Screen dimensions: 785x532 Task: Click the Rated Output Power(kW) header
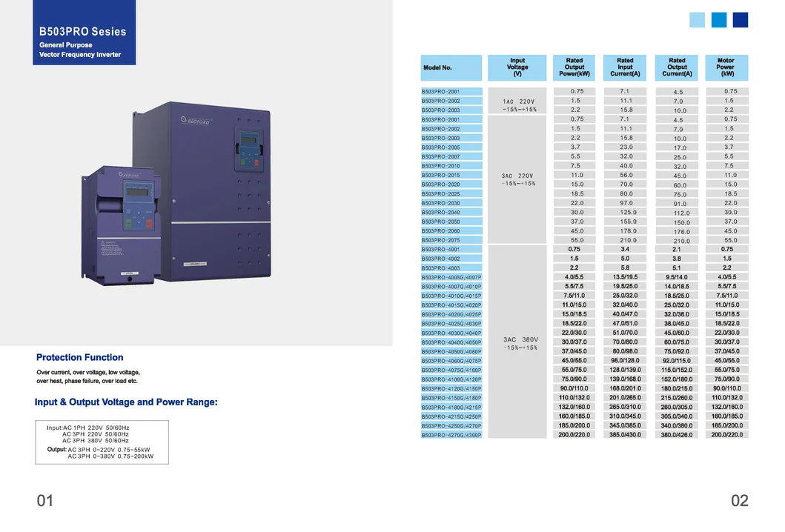pyautogui.click(x=574, y=67)
